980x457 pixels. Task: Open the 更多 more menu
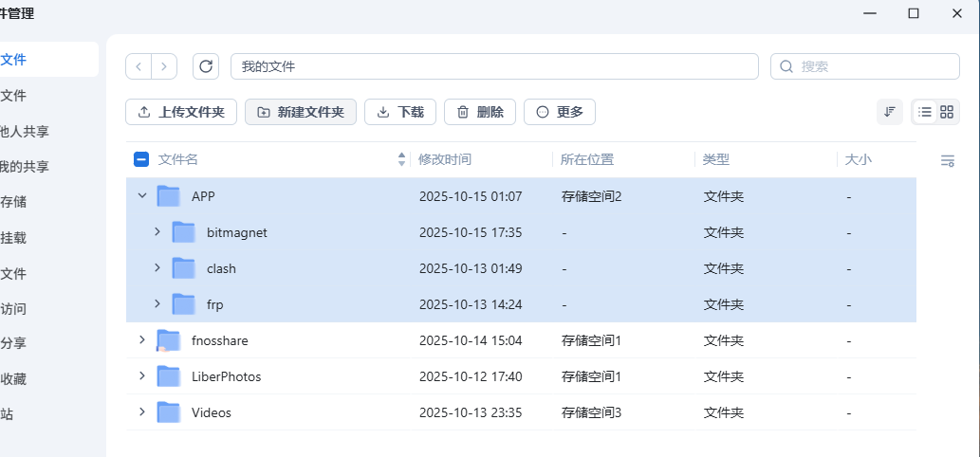click(x=560, y=112)
